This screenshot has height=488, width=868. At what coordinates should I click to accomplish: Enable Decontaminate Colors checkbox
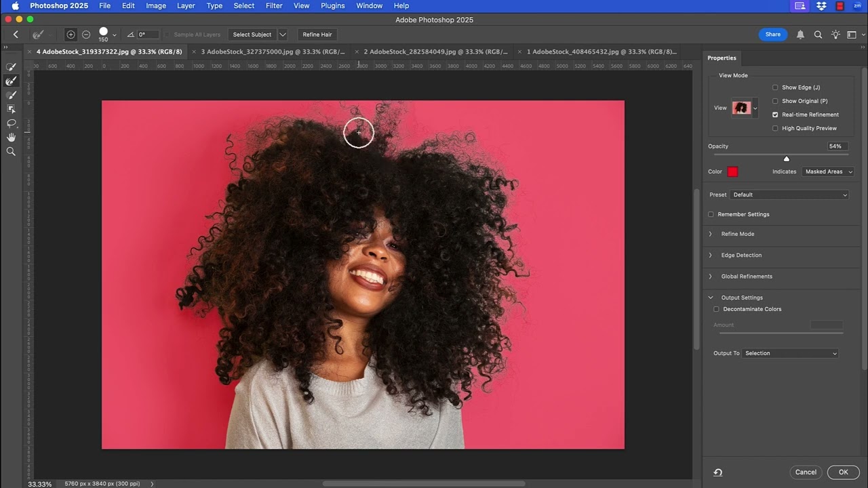tap(716, 309)
